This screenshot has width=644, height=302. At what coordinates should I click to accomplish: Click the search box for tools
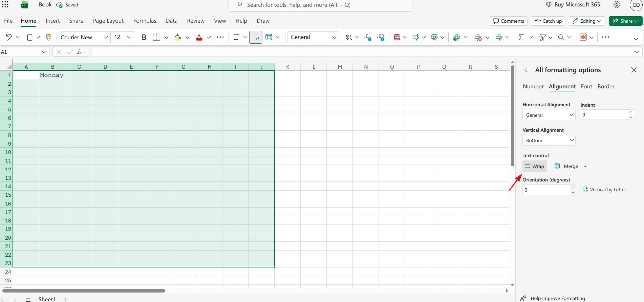click(x=320, y=5)
